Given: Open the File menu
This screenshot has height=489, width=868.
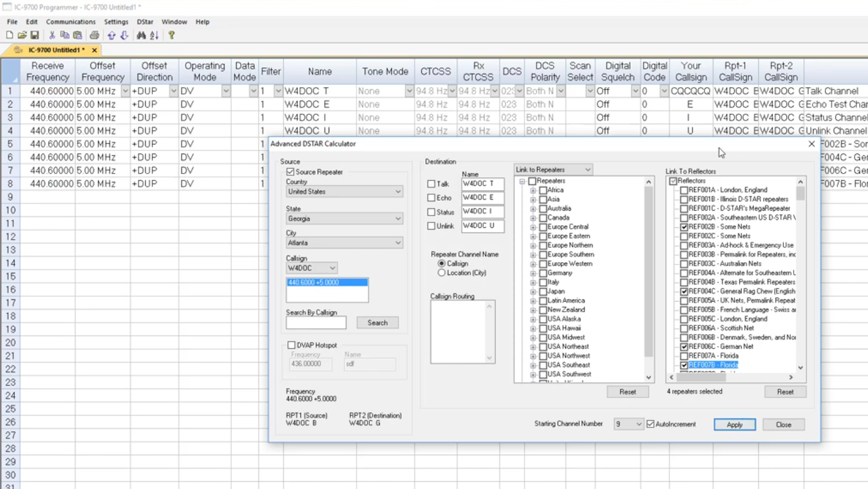Looking at the screenshot, I should [x=12, y=22].
